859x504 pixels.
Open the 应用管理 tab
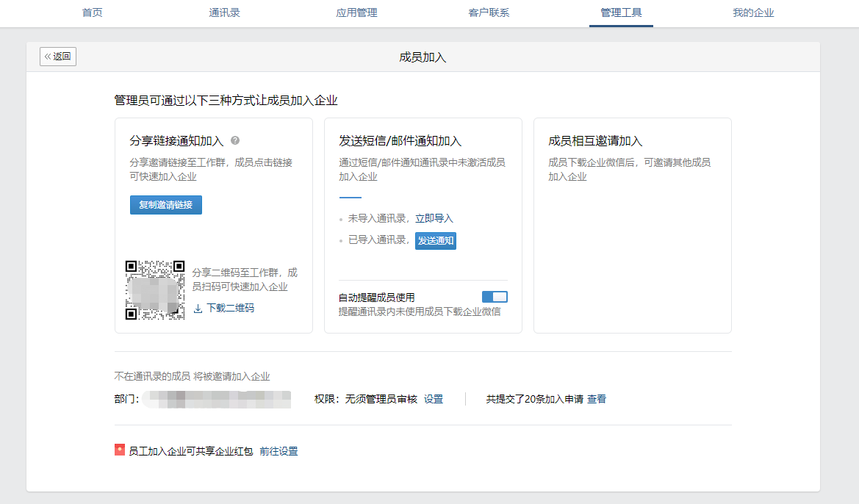[356, 13]
